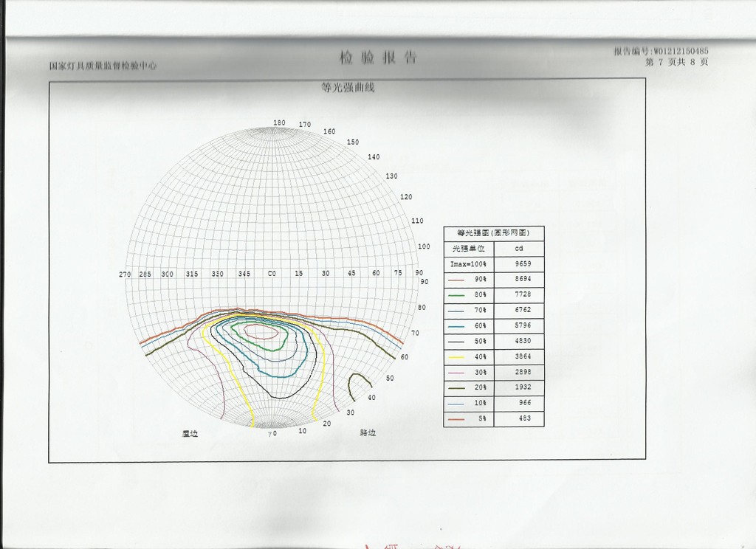The image size is (756, 549).
Task: Click the 20% label in the legend
Action: pyautogui.click(x=480, y=387)
